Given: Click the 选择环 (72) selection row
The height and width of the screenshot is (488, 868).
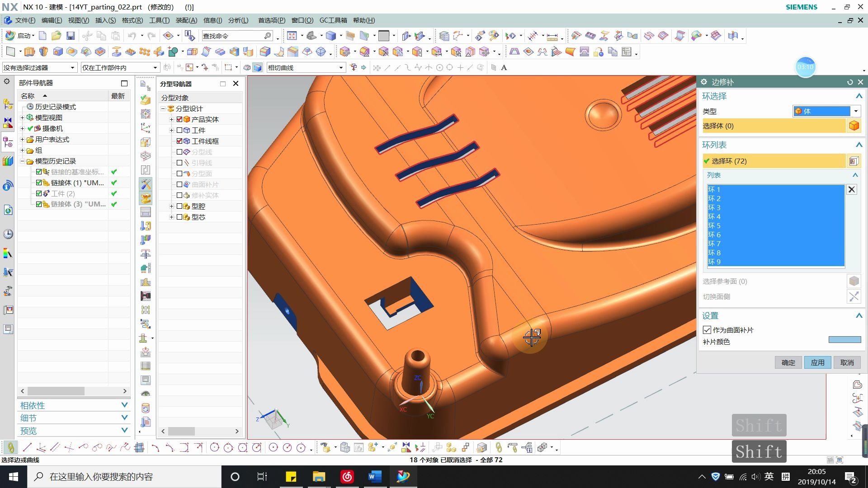Looking at the screenshot, I should coord(774,161).
